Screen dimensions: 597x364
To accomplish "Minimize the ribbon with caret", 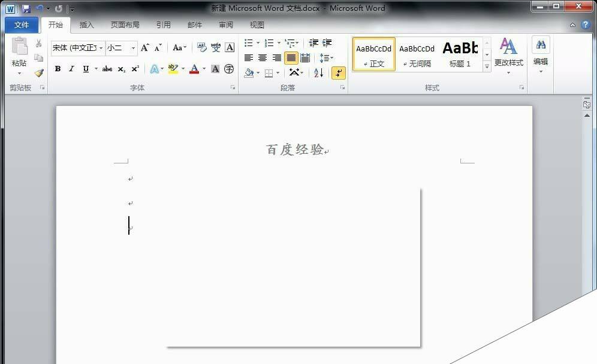I will point(572,25).
